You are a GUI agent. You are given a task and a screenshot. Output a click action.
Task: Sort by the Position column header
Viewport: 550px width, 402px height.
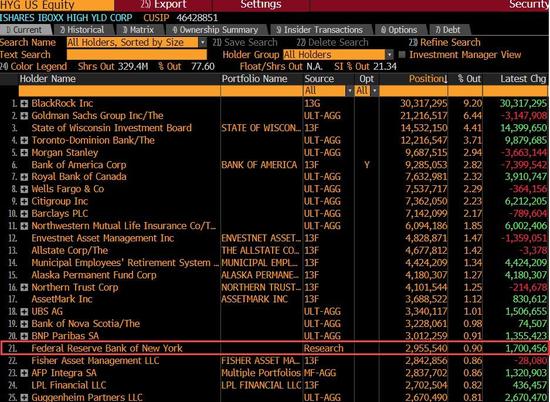tap(428, 79)
